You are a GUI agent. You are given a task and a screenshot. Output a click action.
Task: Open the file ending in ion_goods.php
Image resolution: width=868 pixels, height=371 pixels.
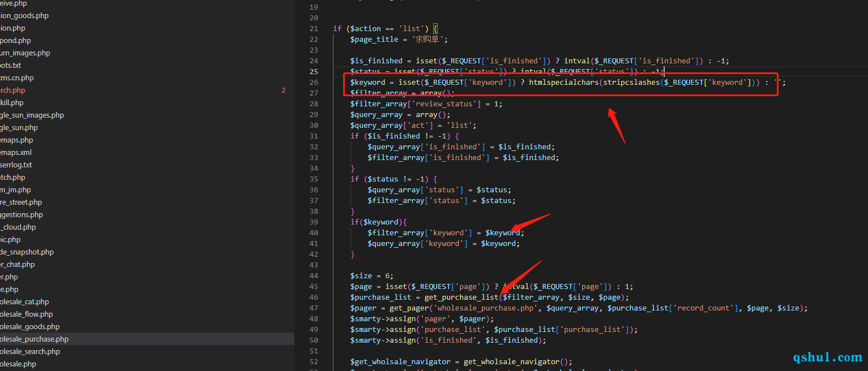pos(24,16)
